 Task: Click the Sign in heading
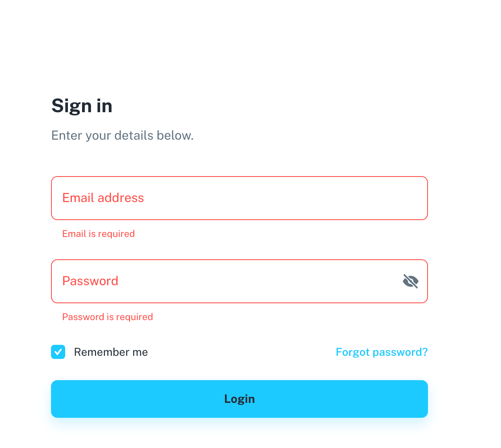(82, 106)
